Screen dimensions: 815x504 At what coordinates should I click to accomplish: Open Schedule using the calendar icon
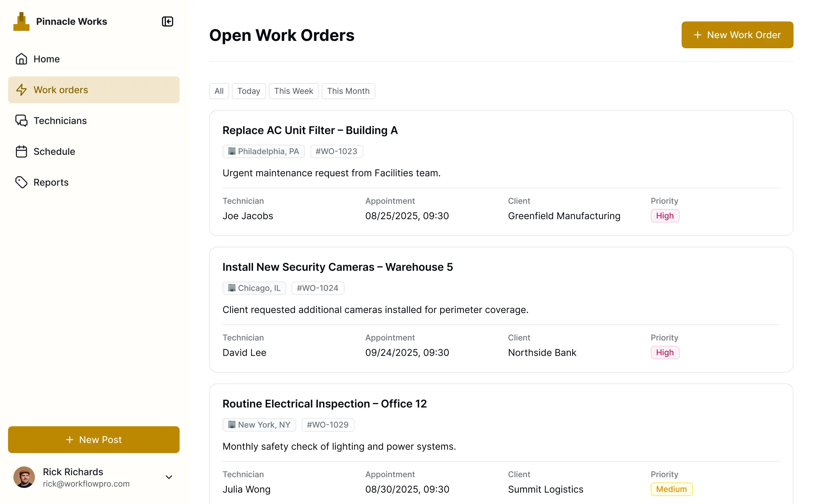click(x=21, y=151)
